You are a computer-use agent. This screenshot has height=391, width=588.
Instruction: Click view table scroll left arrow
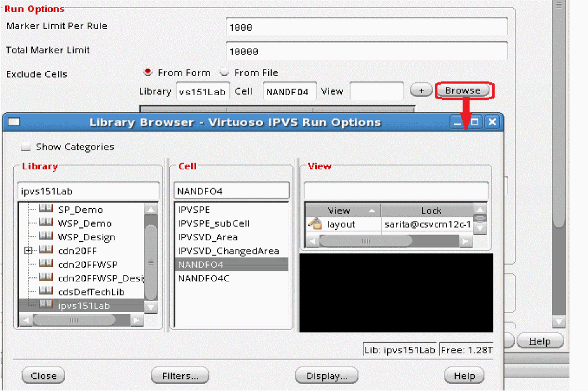pos(312,241)
